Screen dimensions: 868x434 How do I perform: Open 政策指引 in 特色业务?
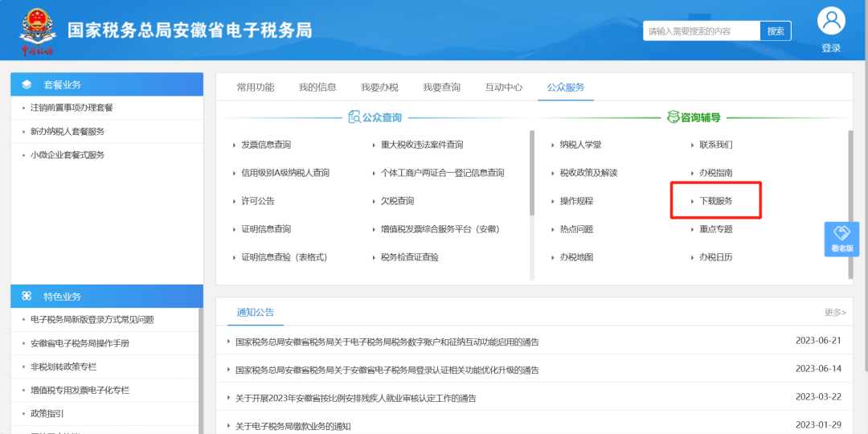pos(47,414)
